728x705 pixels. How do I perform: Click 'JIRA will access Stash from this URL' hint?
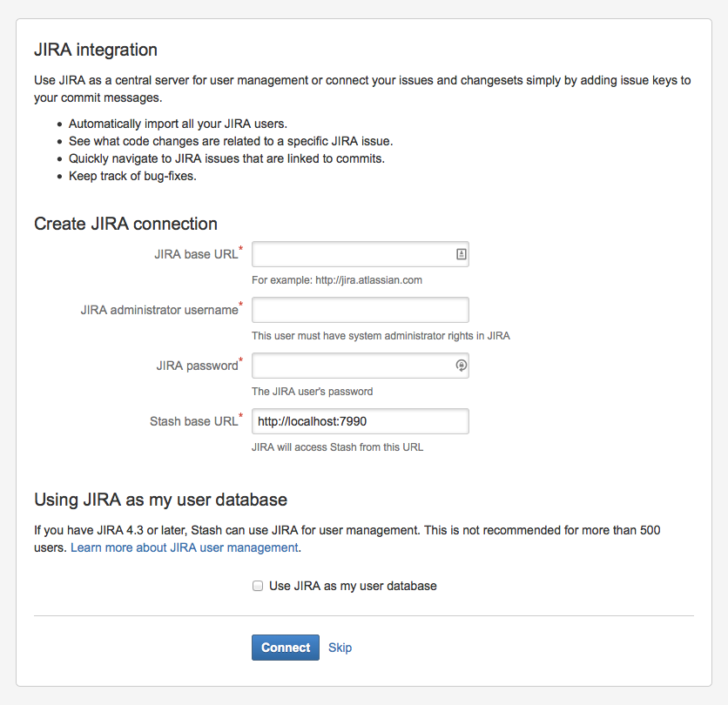pyautogui.click(x=338, y=447)
